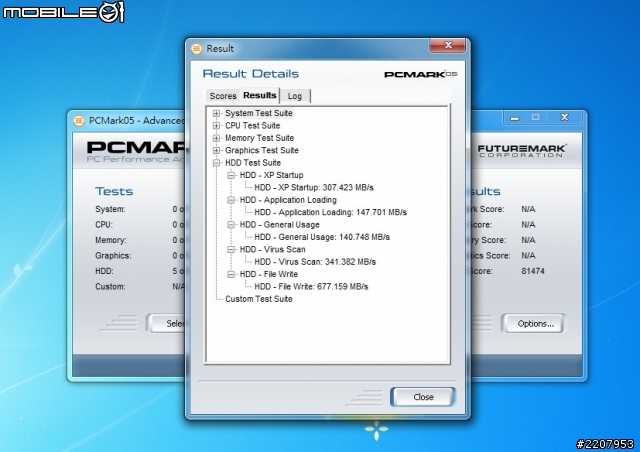
Task: Click the Result dialog title bar icon
Action: (196, 49)
